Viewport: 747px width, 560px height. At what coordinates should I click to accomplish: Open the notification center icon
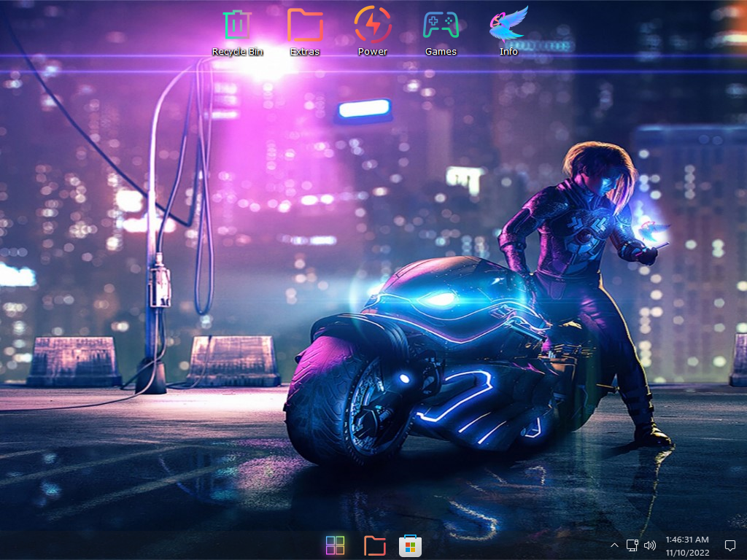point(729,545)
